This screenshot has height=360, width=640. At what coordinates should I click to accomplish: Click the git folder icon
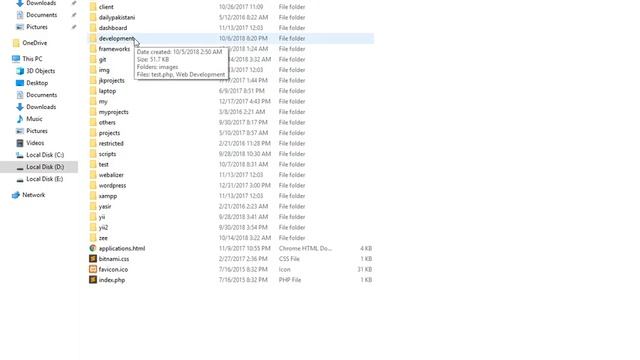click(93, 60)
